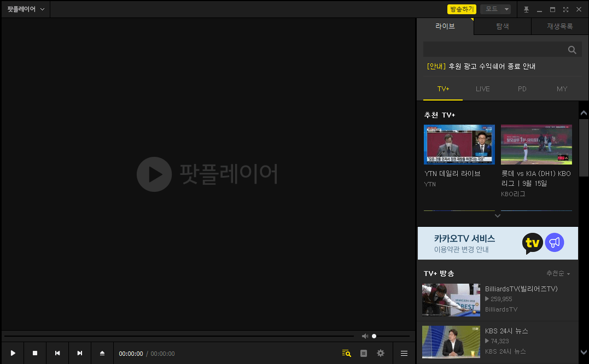Viewport: 589px width, 364px height.
Task: Click the KBO리그 channel name text
Action: 513,194
